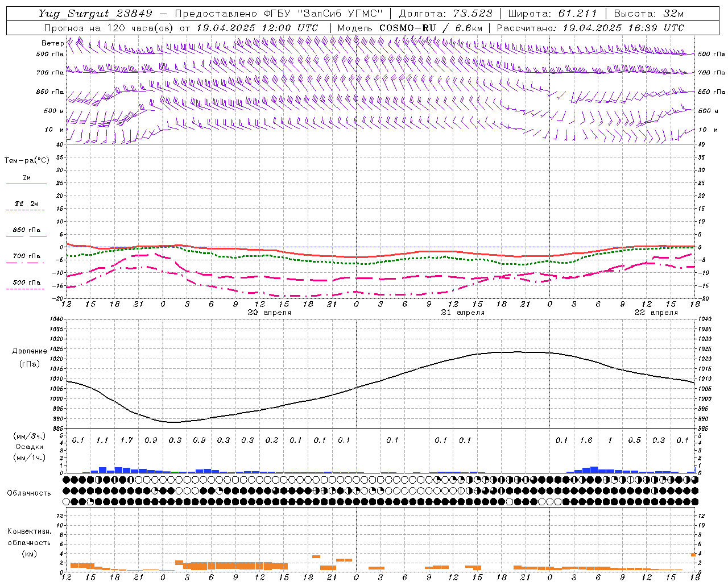Click the 1.7 three-hour precipitation value

click(126, 440)
